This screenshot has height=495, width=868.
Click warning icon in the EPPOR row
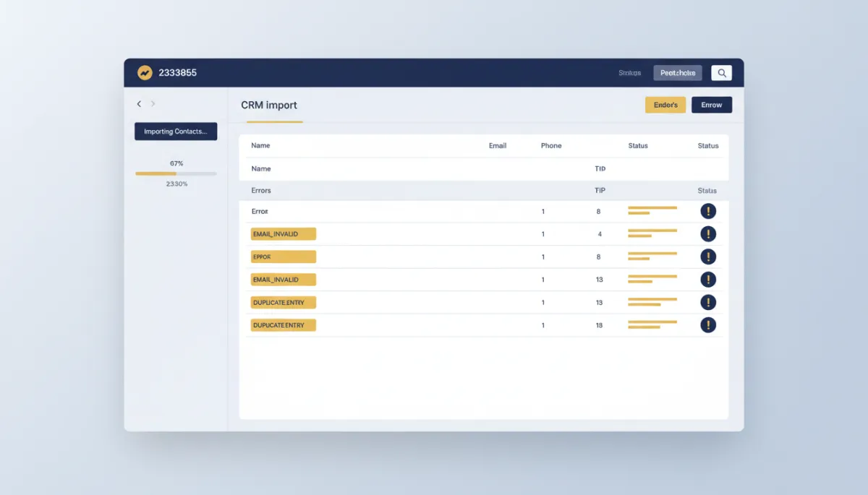(708, 257)
